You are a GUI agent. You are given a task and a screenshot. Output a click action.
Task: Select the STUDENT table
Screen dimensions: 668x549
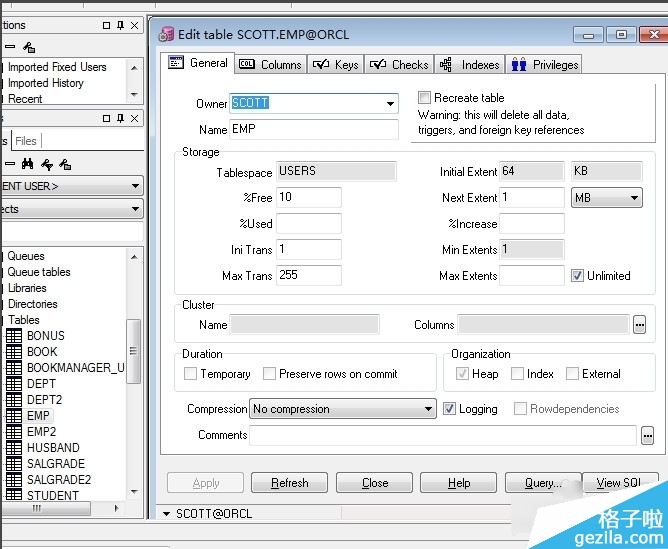53,496
